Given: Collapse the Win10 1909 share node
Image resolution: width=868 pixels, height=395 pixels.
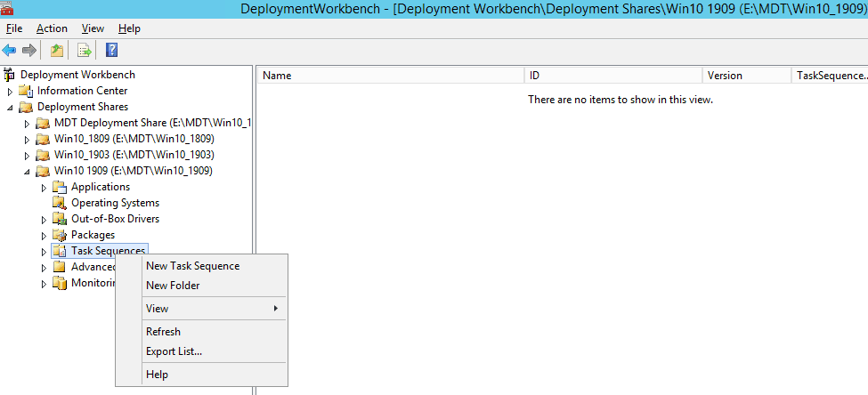Looking at the screenshot, I should [x=27, y=172].
